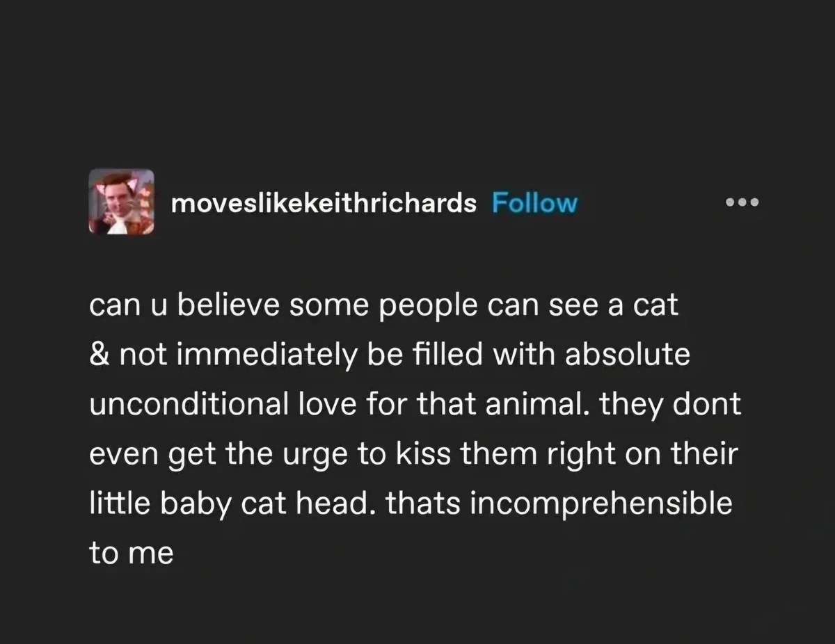Follow the moveslikekeithrichards blog

click(534, 203)
